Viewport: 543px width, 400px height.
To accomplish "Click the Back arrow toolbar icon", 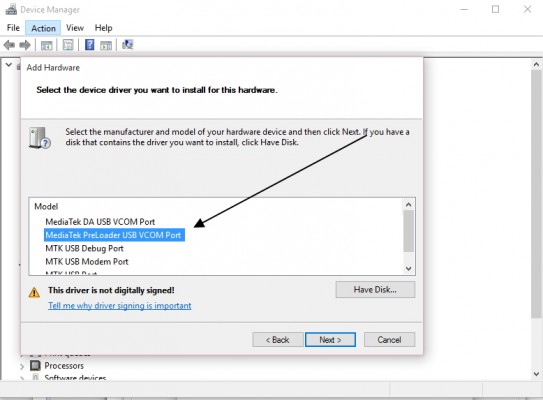I will click(9, 45).
